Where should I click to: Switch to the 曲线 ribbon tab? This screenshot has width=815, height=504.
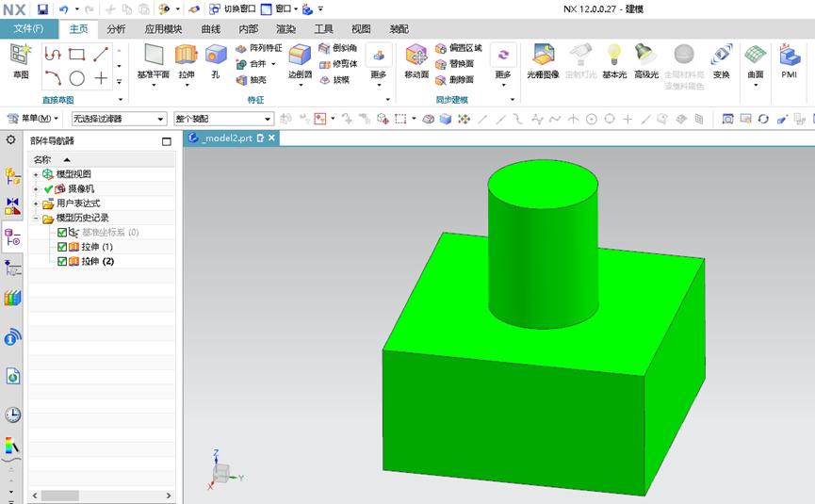tap(211, 29)
